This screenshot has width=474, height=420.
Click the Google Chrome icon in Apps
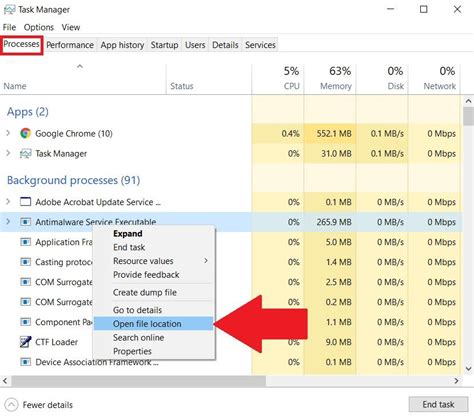point(25,133)
